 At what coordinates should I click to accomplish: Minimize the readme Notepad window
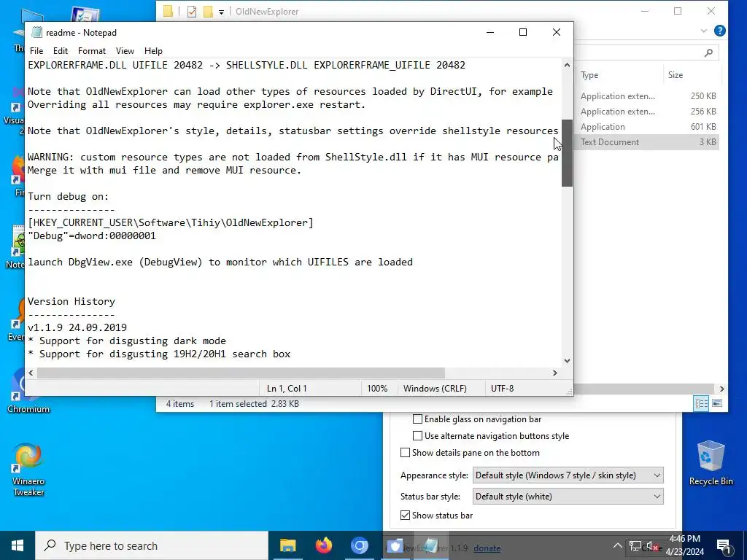pyautogui.click(x=490, y=32)
